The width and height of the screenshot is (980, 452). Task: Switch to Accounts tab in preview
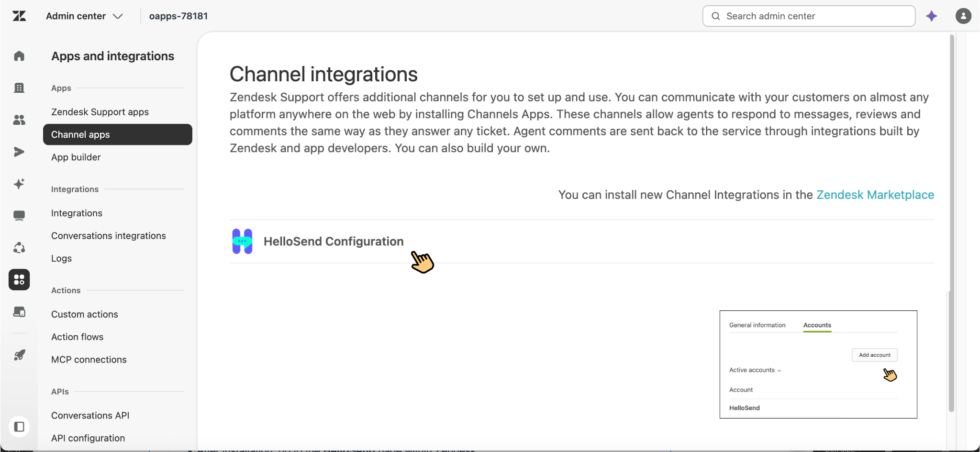(x=817, y=325)
